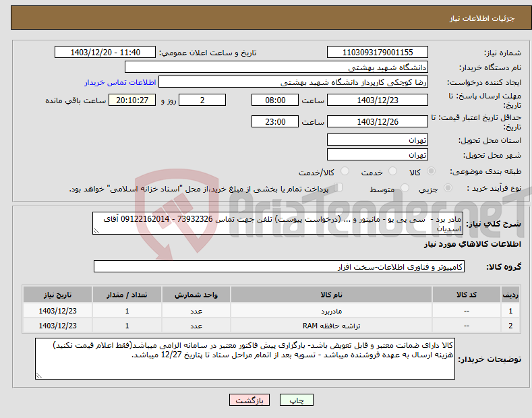
Task: Click the تعداد / مقدار column header
Action: [x=127, y=295]
